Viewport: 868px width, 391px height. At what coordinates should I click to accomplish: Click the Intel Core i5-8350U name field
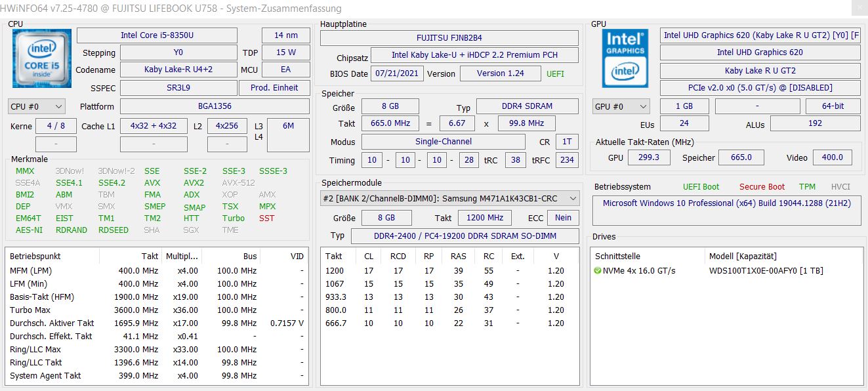click(x=157, y=35)
